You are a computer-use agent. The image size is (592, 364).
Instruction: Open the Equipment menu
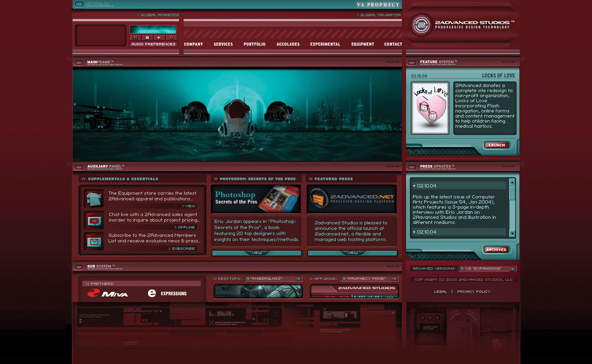coord(363,44)
